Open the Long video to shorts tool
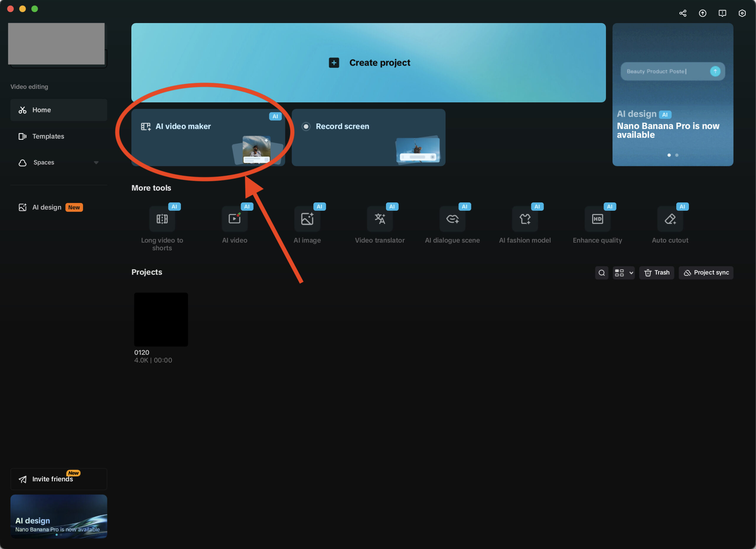 pos(162,219)
